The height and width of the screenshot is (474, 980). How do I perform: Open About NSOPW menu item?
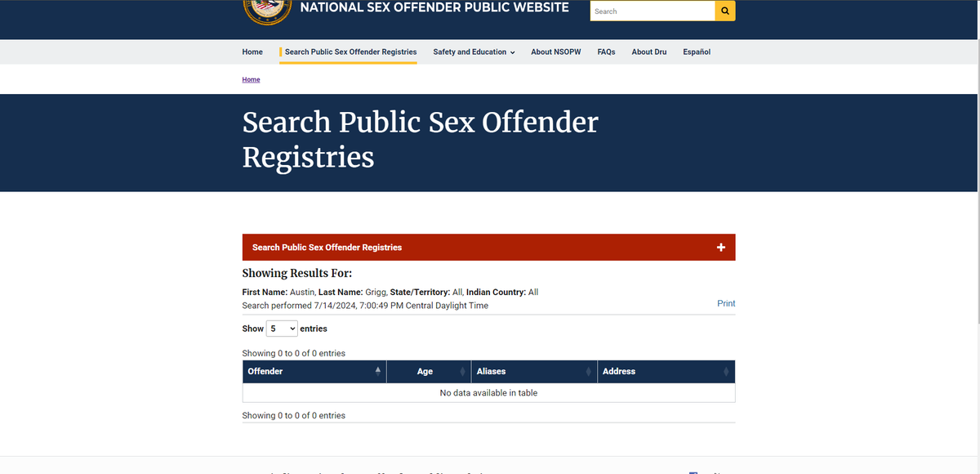pyautogui.click(x=556, y=52)
